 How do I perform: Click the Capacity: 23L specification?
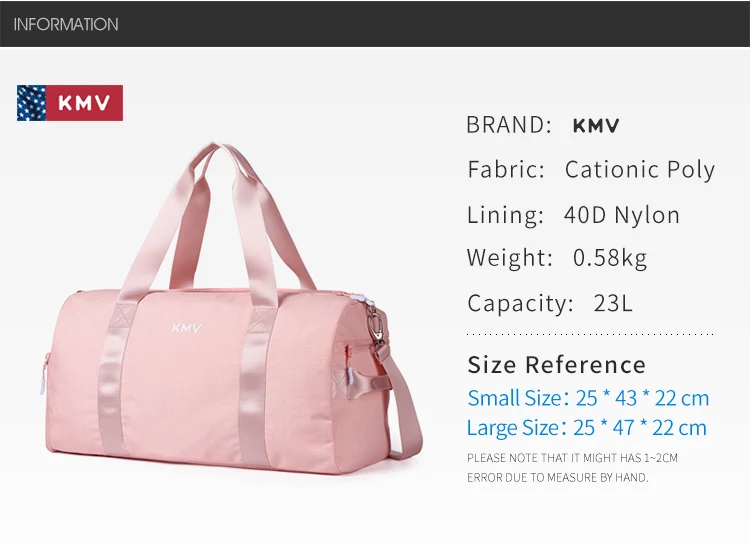tap(550, 303)
